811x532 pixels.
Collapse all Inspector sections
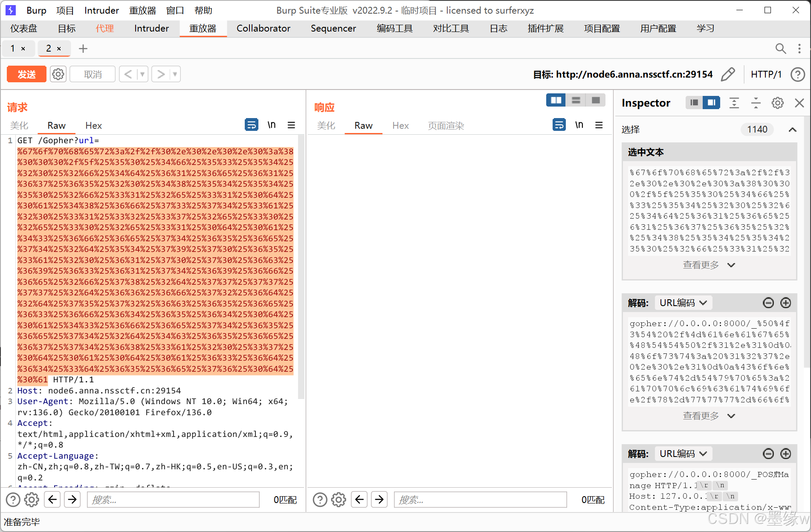(x=756, y=103)
